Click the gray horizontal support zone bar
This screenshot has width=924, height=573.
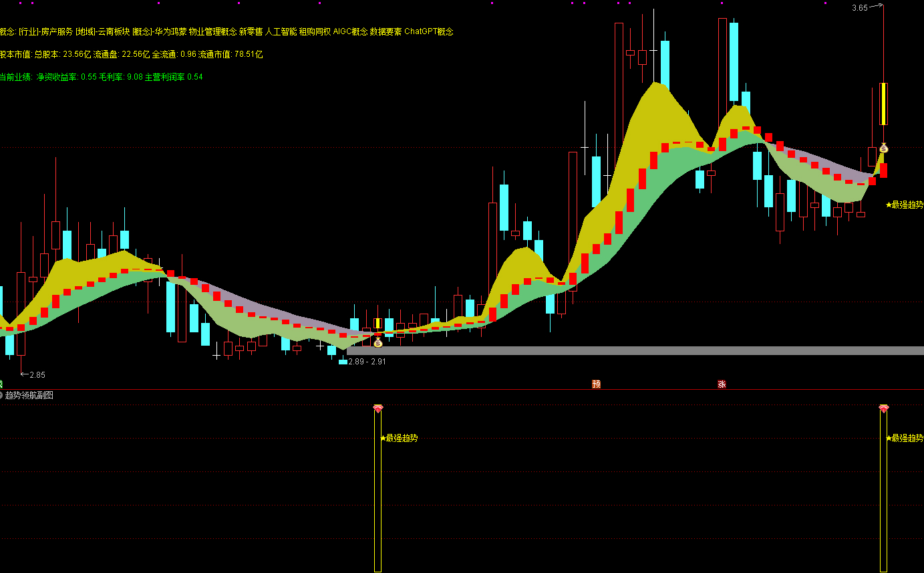click(635, 350)
